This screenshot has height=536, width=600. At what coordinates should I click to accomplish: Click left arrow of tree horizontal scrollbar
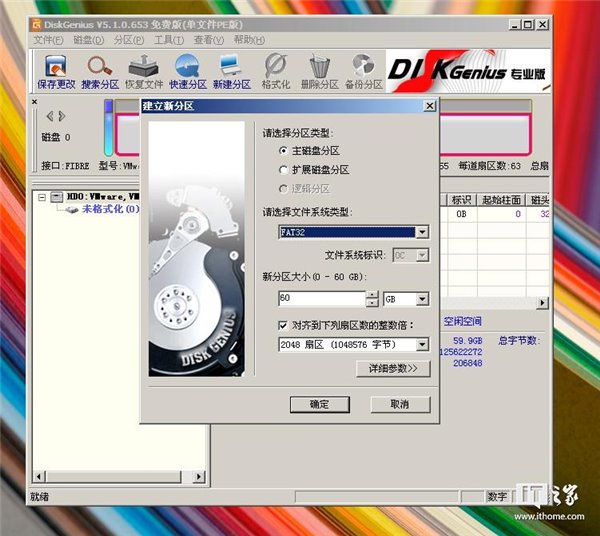click(38, 477)
